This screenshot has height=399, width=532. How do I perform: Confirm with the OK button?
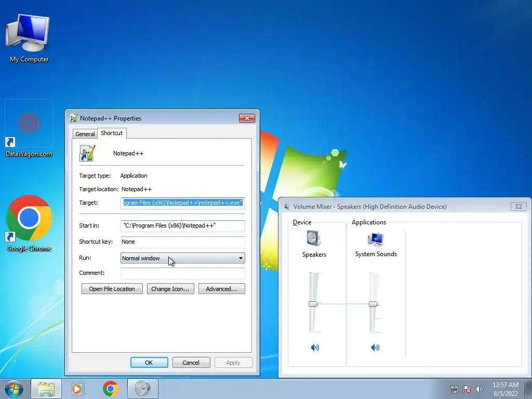tap(149, 362)
